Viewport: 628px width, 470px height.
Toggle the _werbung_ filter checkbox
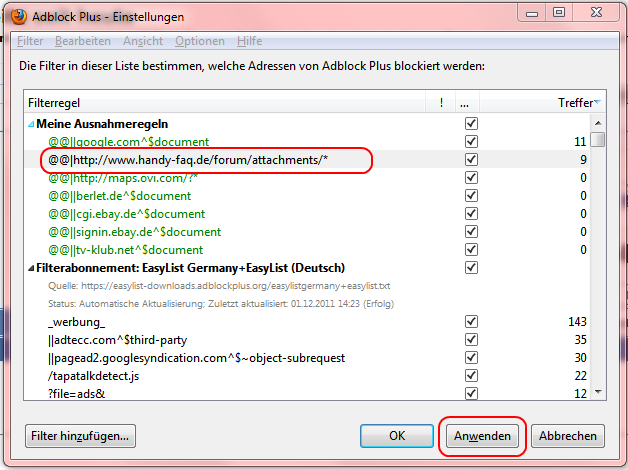click(x=471, y=322)
